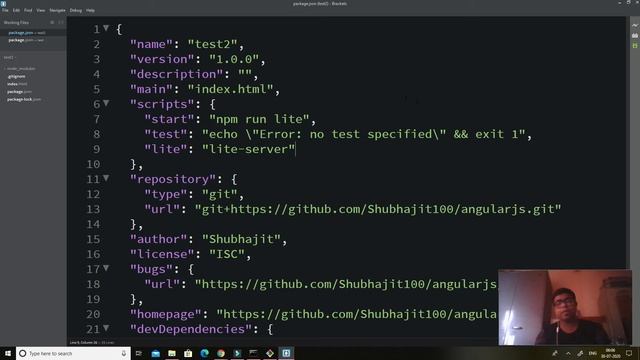Click the microphone icon in search box
The image size is (640, 360).
(x=124, y=353)
